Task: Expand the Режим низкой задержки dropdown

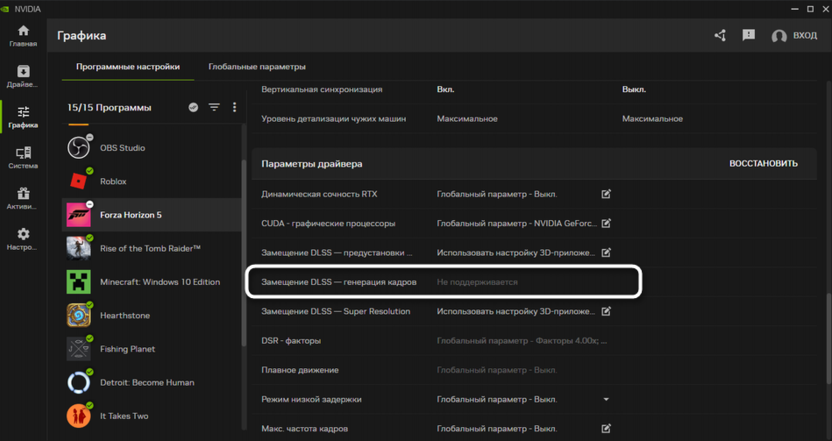Action: 606,399
